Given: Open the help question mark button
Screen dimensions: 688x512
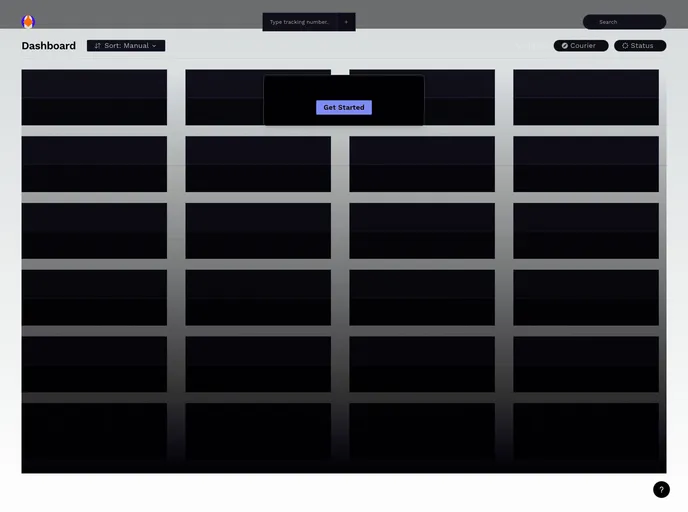Looking at the screenshot, I should pos(661,489).
